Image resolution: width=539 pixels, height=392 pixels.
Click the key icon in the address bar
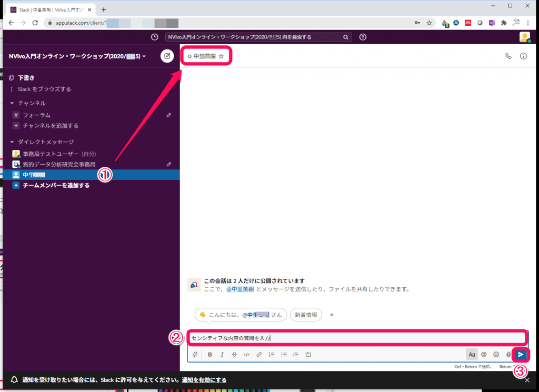click(x=417, y=23)
